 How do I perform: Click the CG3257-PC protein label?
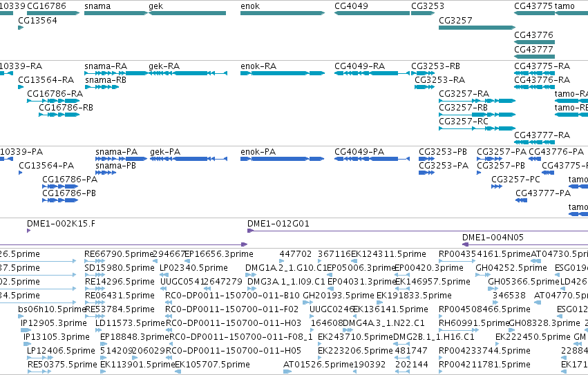coord(515,180)
